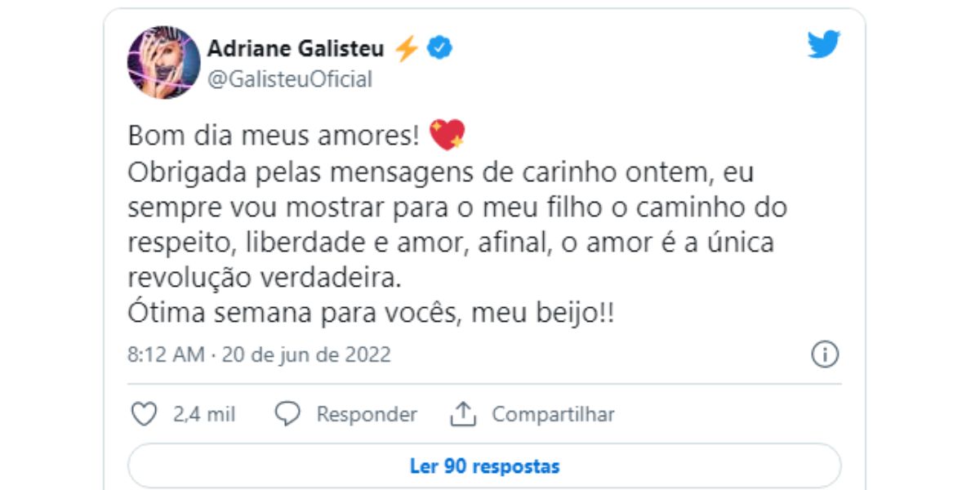
Task: Open the Ler 90 respostas button
Action: 484,466
